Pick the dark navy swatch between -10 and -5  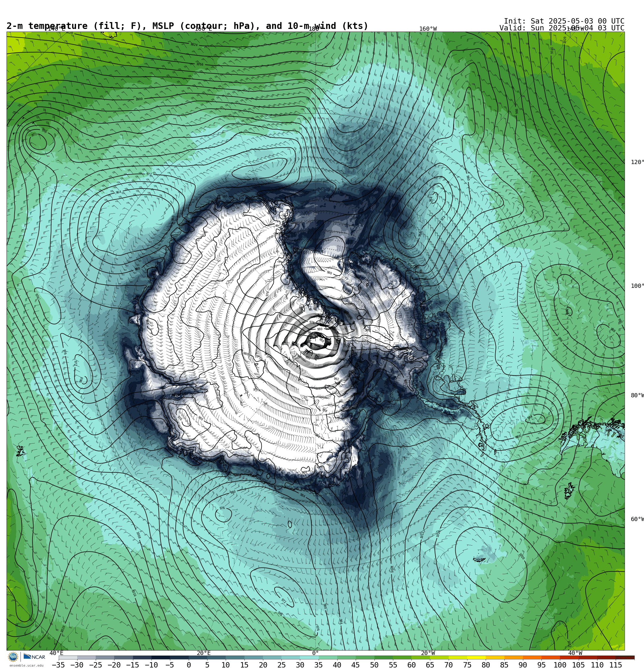[x=160, y=657]
